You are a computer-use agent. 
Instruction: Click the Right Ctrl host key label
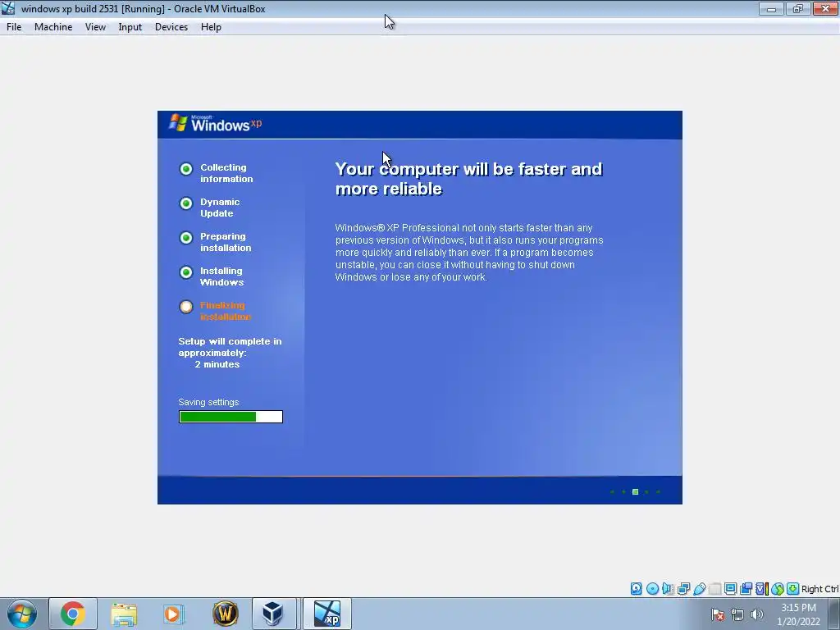(819, 589)
